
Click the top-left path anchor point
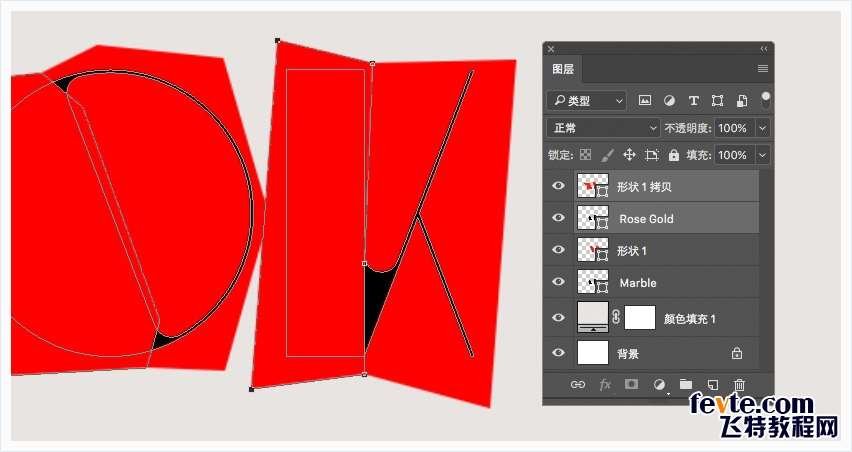(278, 40)
